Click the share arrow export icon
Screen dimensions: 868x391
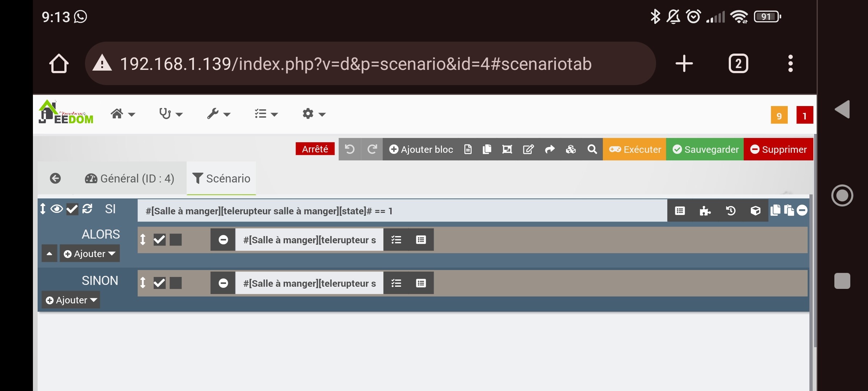click(x=550, y=149)
